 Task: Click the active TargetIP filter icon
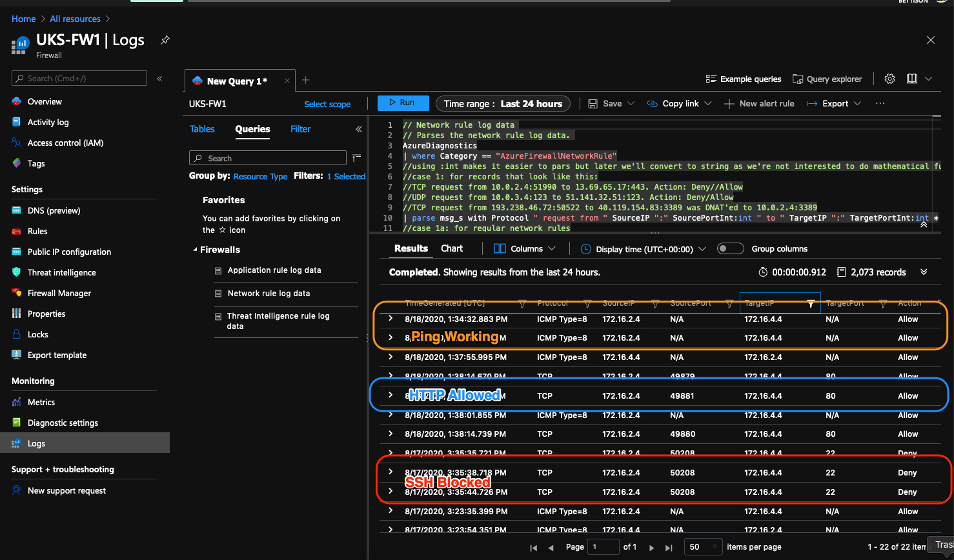pyautogui.click(x=811, y=303)
